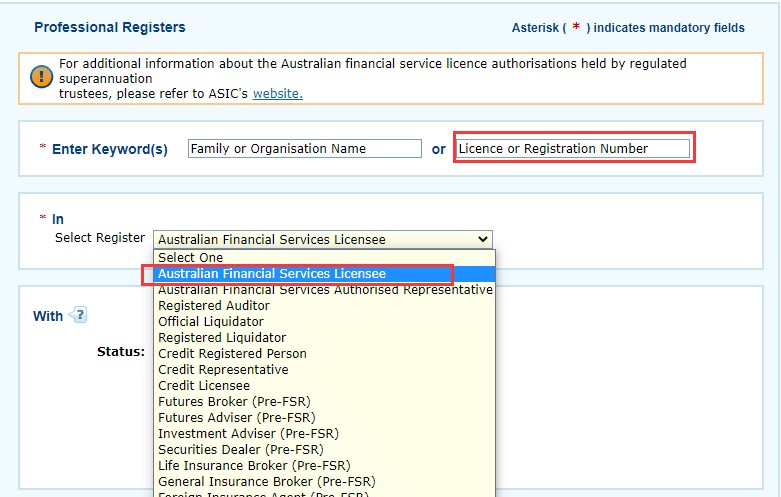Pick Life Insurance Broker (Pre-FSR) option
The height and width of the screenshot is (497, 781).
(x=254, y=466)
